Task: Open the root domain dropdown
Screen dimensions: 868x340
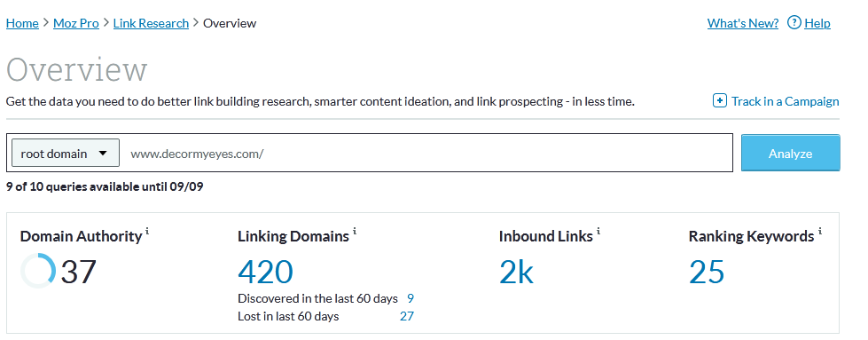Action: (x=66, y=154)
